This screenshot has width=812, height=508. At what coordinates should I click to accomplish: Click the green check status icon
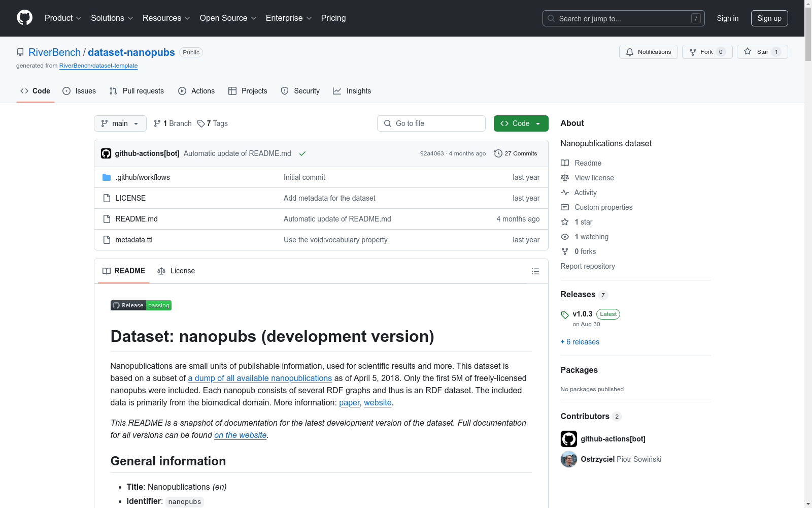(x=302, y=153)
